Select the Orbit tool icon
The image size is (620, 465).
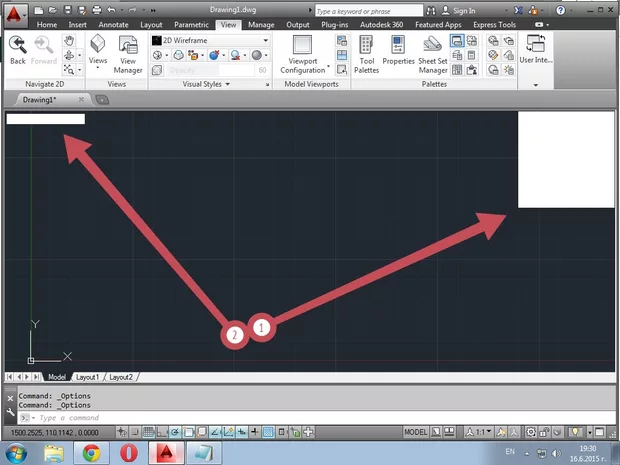click(x=69, y=55)
